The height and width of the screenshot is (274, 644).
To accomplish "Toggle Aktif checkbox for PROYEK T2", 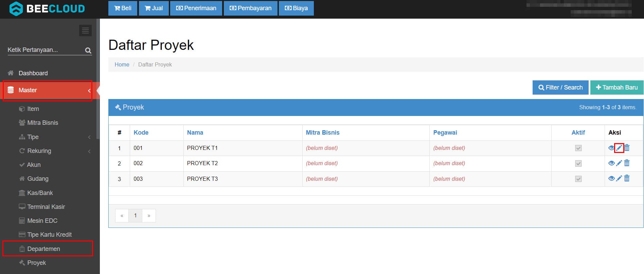I will 578,163.
